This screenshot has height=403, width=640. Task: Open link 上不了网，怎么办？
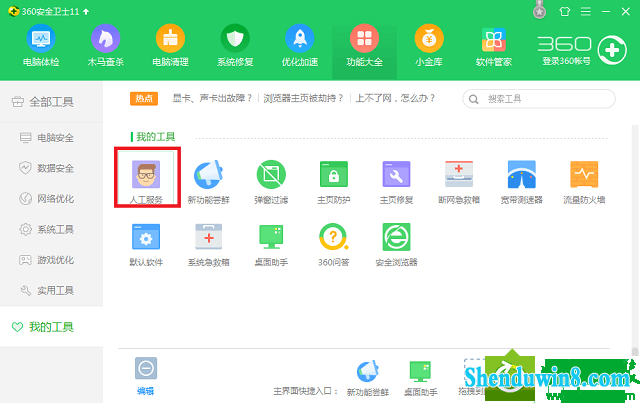(x=396, y=98)
